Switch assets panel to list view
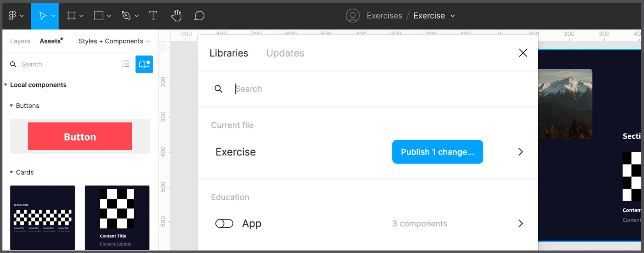644x253 pixels. pyautogui.click(x=126, y=64)
